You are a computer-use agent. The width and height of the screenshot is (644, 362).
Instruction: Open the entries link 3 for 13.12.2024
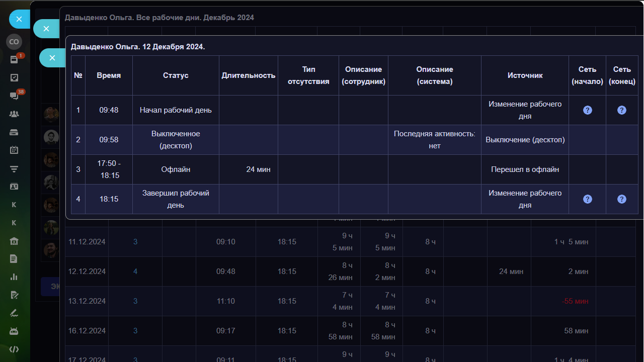[x=135, y=301]
